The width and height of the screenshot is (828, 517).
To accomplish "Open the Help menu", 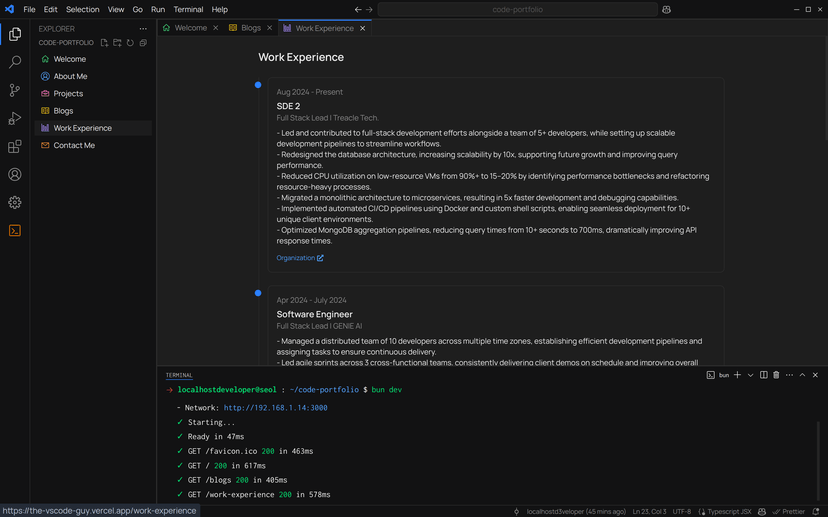I will (x=220, y=10).
